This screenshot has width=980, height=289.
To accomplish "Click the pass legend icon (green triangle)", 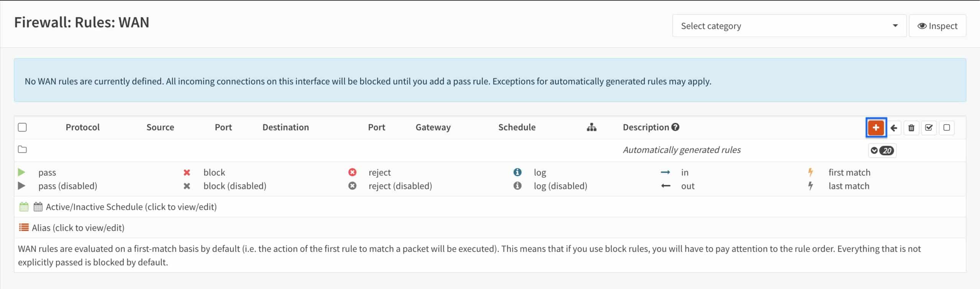I will pyautogui.click(x=22, y=172).
